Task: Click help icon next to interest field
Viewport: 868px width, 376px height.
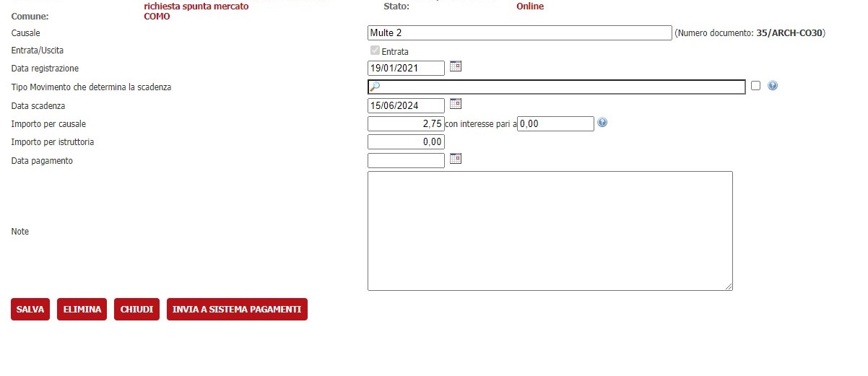Action: tap(602, 123)
